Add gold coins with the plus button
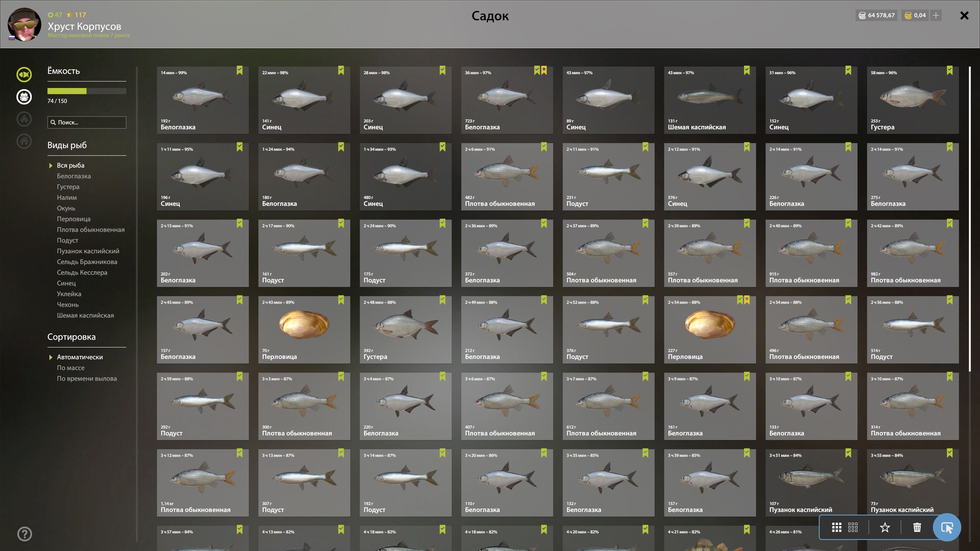 (936, 15)
